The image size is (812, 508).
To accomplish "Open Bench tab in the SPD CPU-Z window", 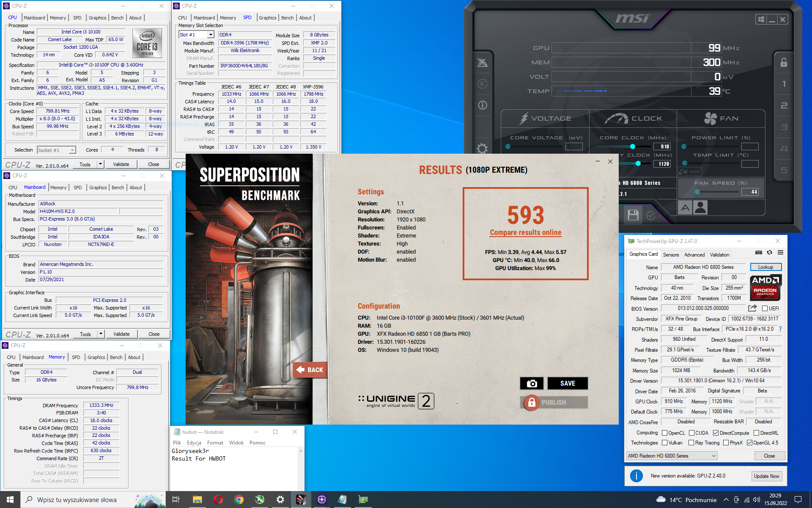I will [287, 18].
